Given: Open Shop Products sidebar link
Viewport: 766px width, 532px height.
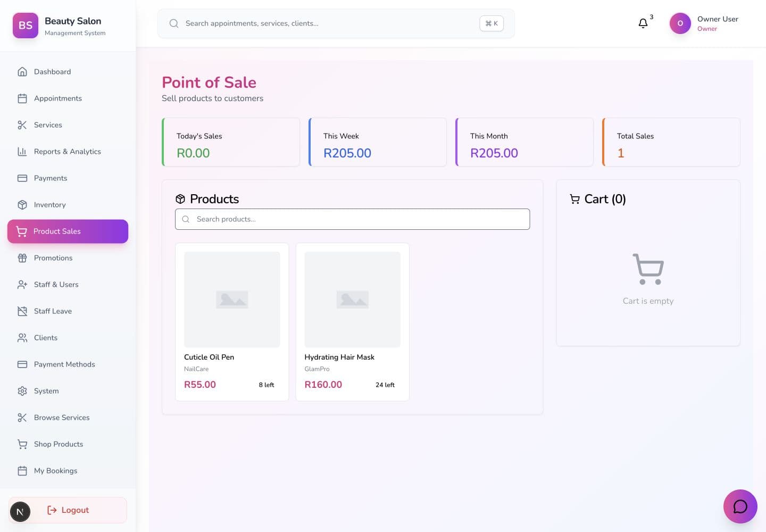Looking at the screenshot, I should [68, 444].
